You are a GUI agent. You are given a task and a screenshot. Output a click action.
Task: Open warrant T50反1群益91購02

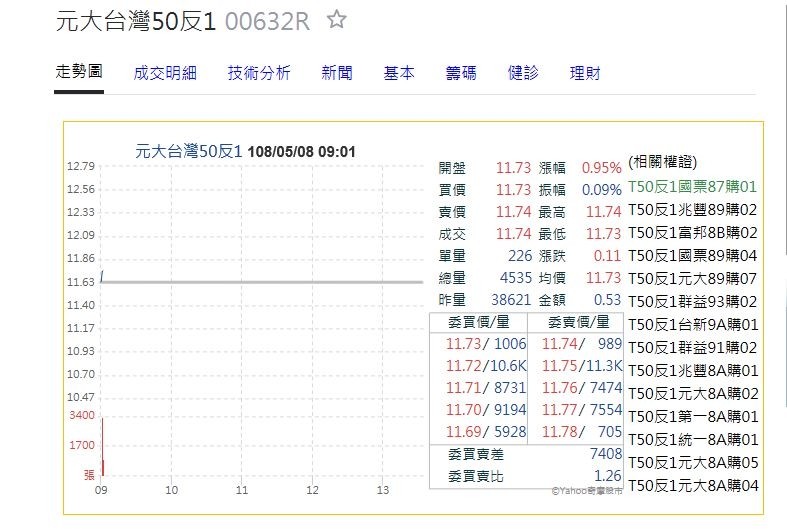(692, 348)
